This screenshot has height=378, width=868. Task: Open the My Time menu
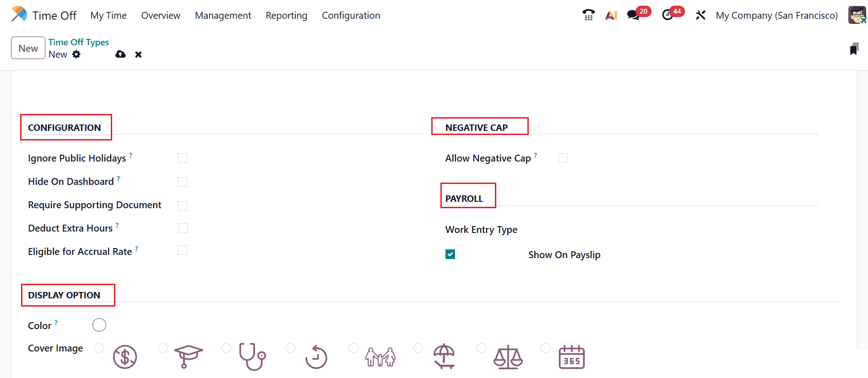[108, 16]
